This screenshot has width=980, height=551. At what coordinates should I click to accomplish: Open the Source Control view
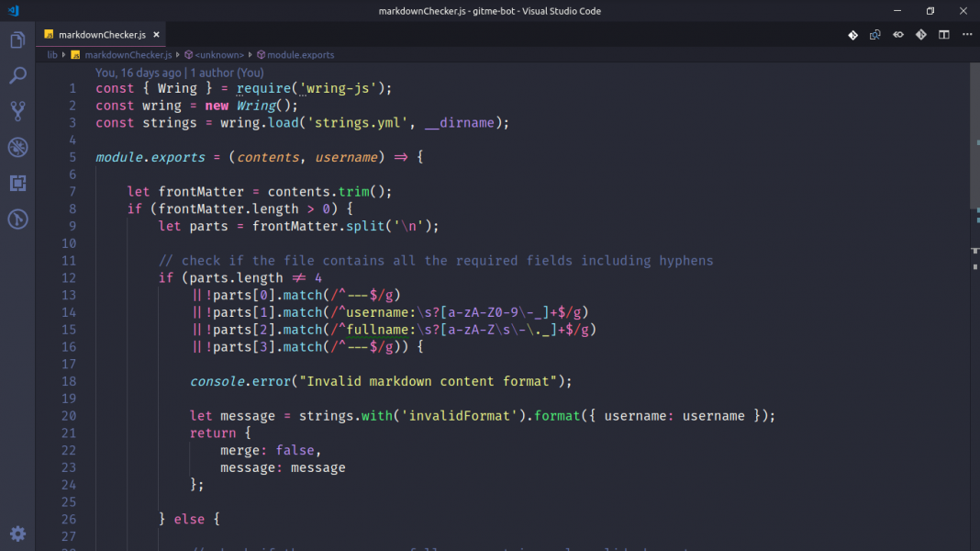coord(17,111)
